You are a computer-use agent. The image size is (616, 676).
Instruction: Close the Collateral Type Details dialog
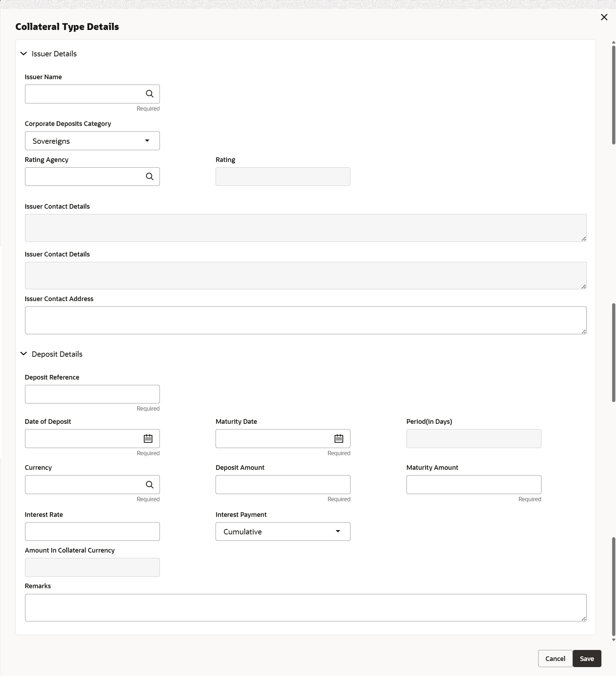pos(604,17)
